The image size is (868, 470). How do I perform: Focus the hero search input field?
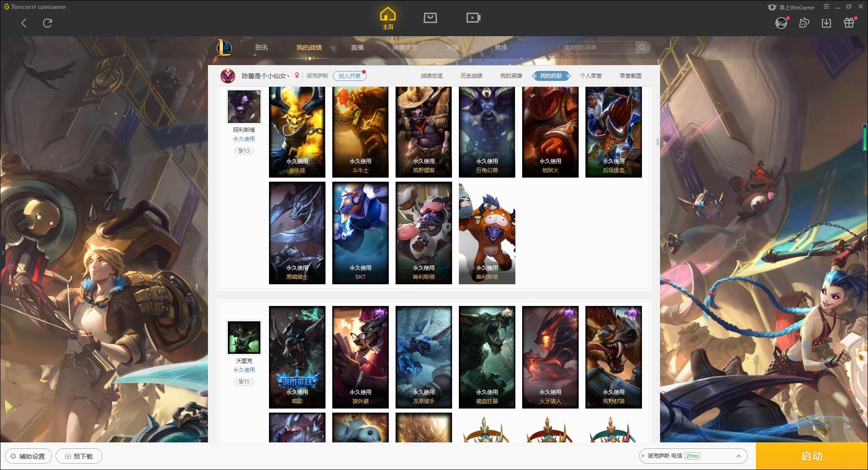coord(597,47)
